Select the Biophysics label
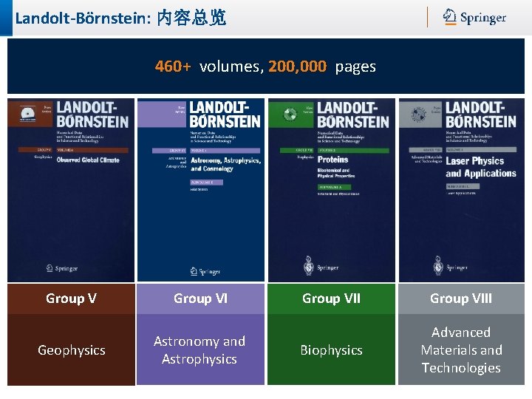This screenshot has height=399, width=532. pos(332,349)
